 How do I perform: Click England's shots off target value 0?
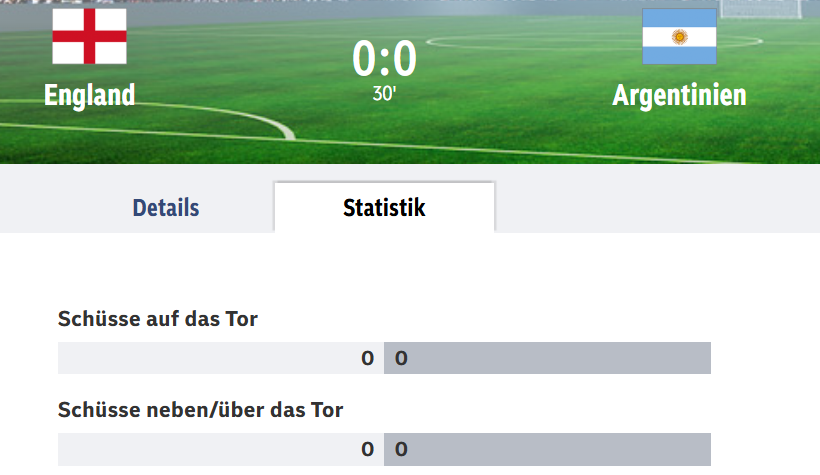[368, 449]
